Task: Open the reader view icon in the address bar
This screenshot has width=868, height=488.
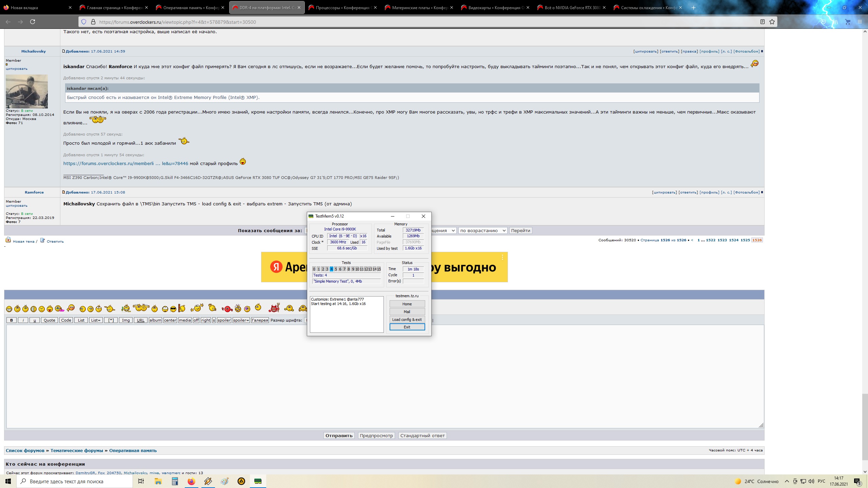Action: [x=763, y=22]
